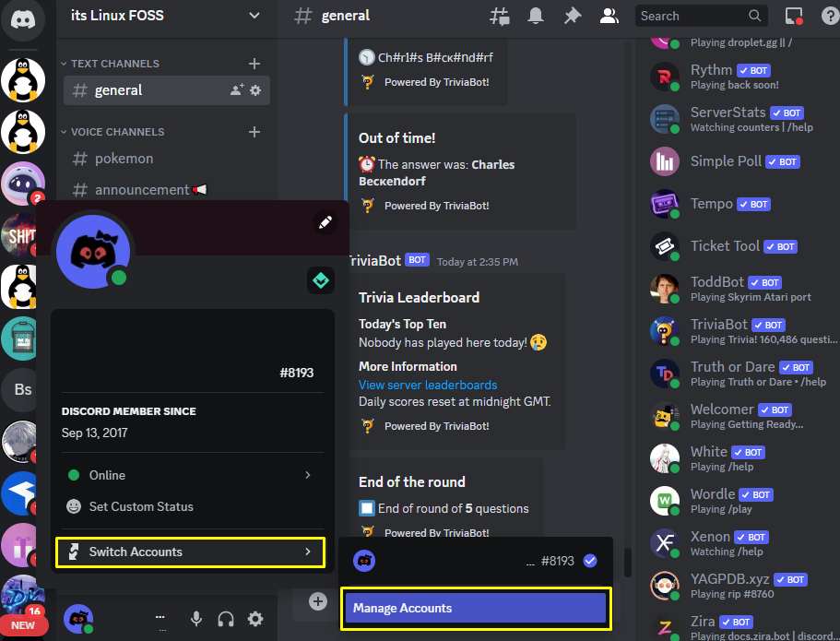Open Ticket Tool bot profile
The height and width of the screenshot is (641, 840).
tap(741, 246)
